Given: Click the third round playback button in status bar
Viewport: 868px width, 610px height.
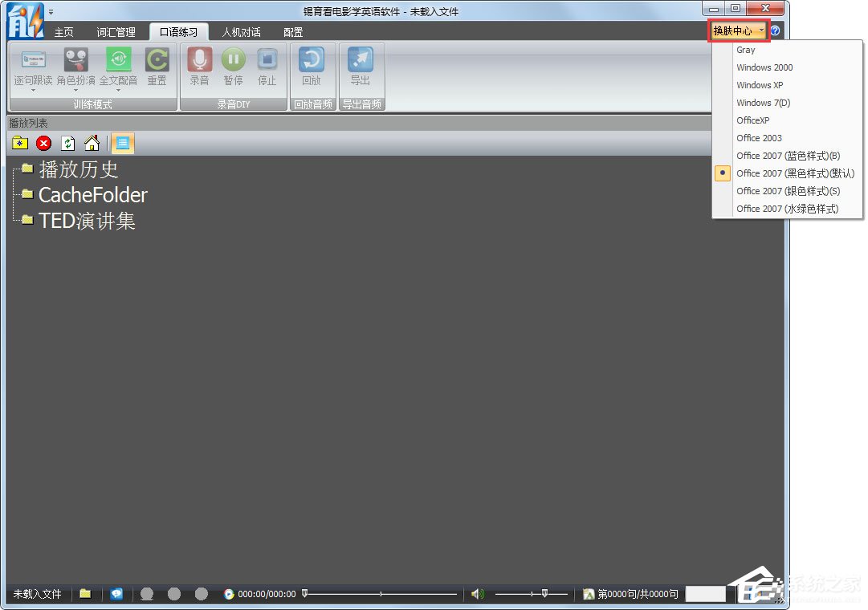Looking at the screenshot, I should click(202, 594).
